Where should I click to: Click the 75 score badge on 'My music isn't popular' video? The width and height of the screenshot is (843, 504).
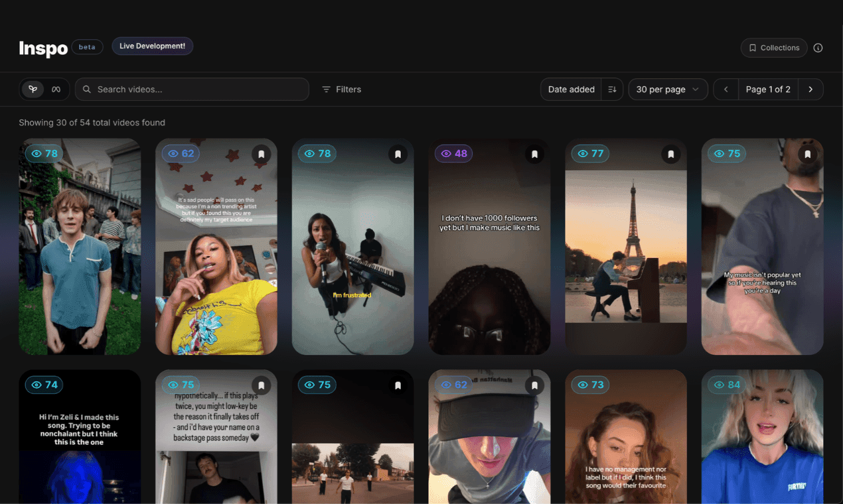(x=727, y=154)
